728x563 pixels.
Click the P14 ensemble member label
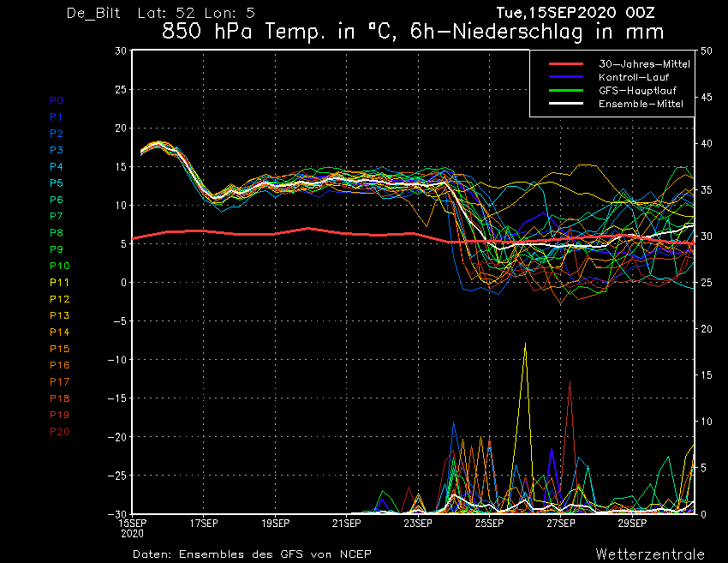point(59,332)
